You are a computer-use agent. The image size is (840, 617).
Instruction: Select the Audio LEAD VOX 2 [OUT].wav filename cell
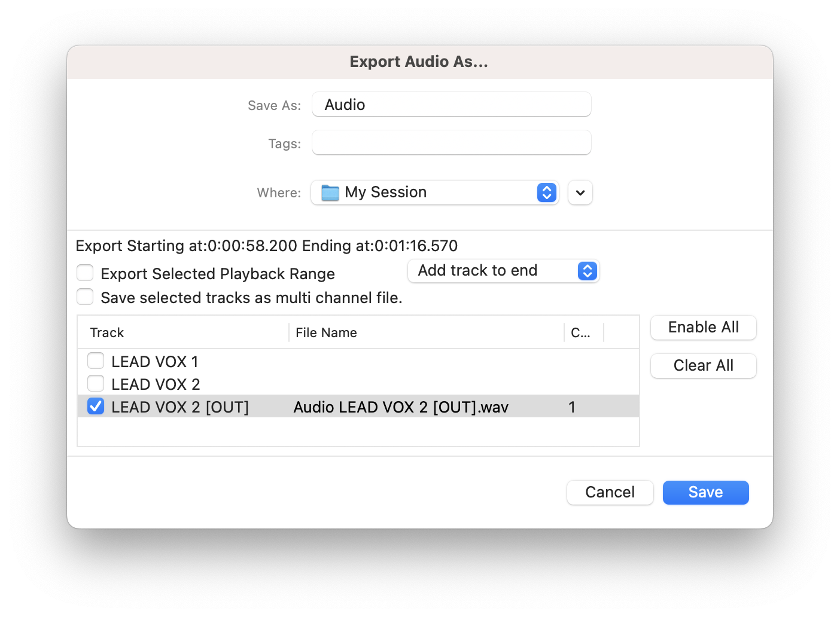coord(401,407)
